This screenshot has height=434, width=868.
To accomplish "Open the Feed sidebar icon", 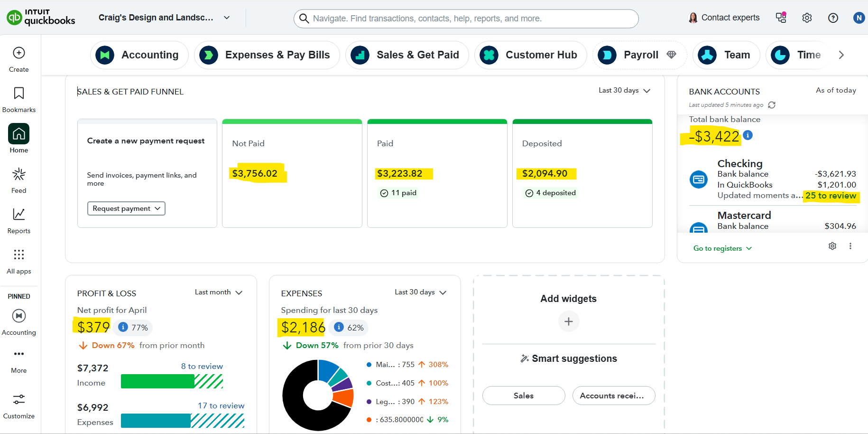I will pyautogui.click(x=19, y=174).
